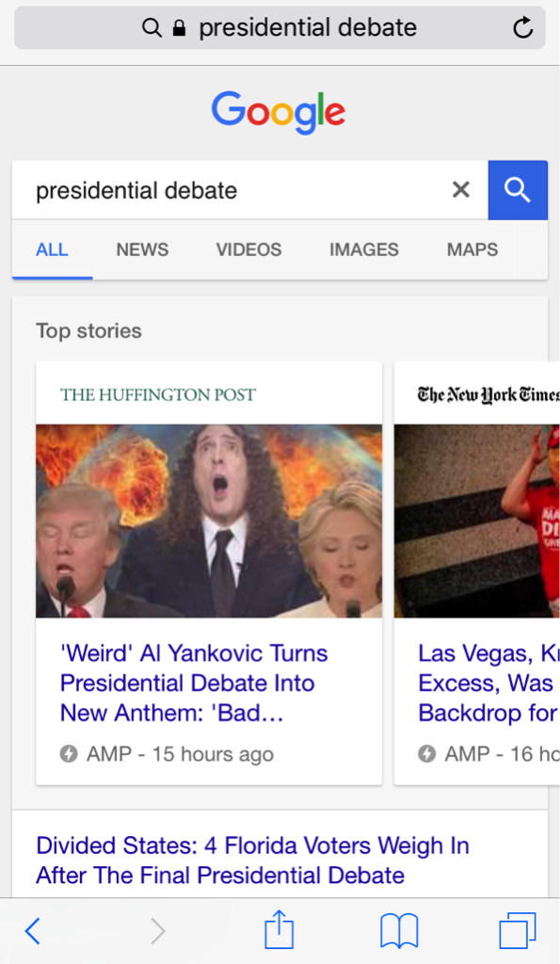Tap the blue magnifying glass search button
The width and height of the screenshot is (560, 964).
click(x=518, y=189)
